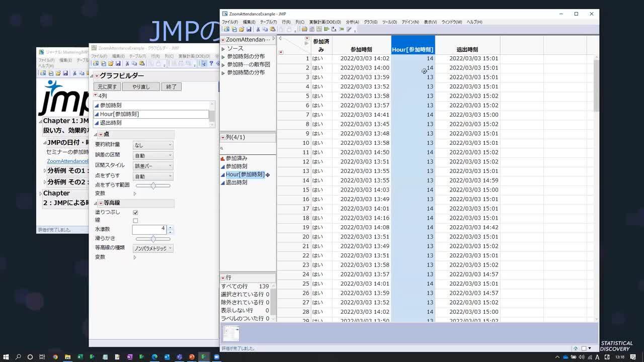Click Distribution icon in main data toolbar
The image size is (644, 362).
click(327, 29)
